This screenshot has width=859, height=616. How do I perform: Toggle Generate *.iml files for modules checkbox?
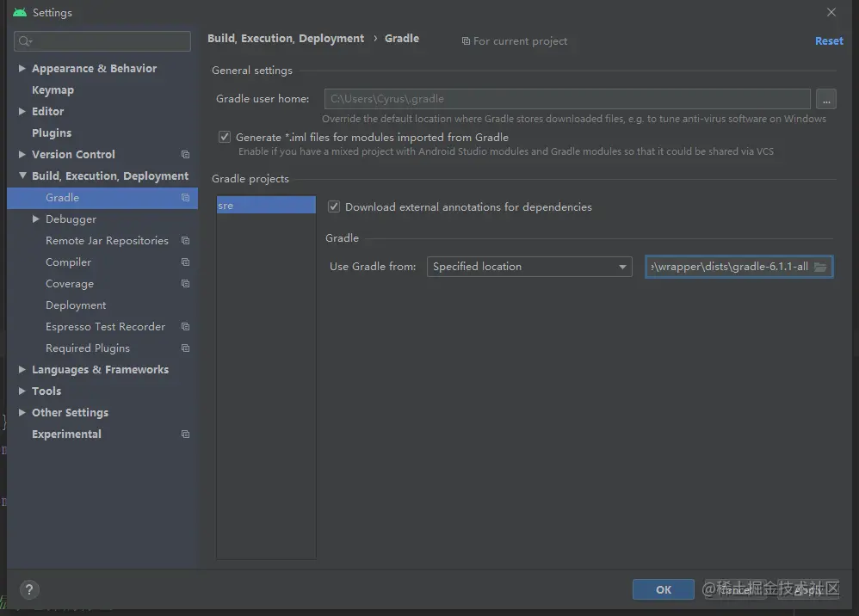pyautogui.click(x=225, y=137)
